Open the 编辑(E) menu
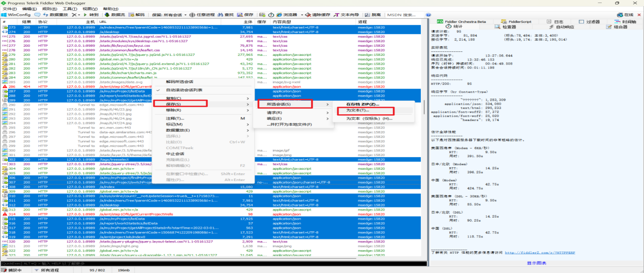Screen dimensions: 644x273 pyautogui.click(x=30, y=9)
